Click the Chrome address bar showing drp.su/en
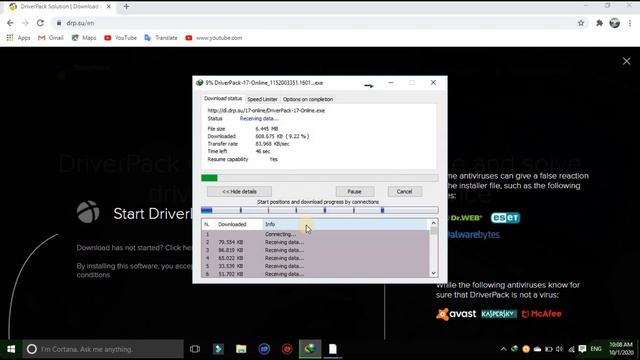The image size is (640, 360). (x=314, y=23)
